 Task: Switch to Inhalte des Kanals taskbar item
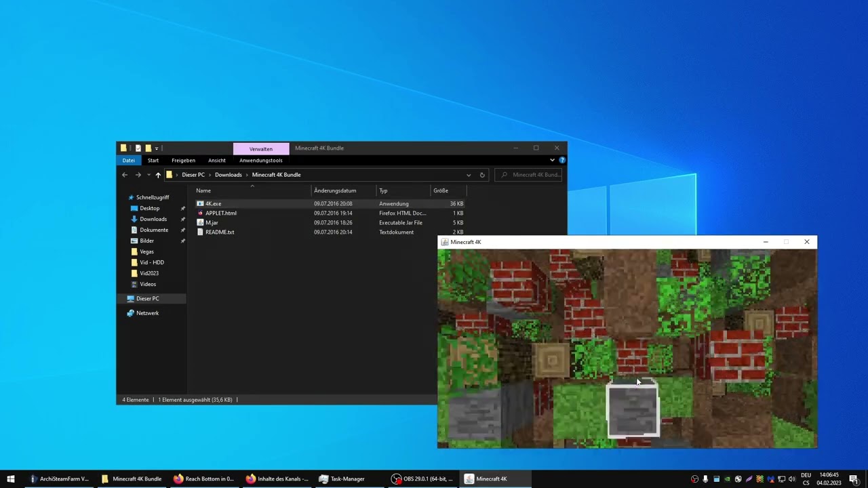point(277,479)
